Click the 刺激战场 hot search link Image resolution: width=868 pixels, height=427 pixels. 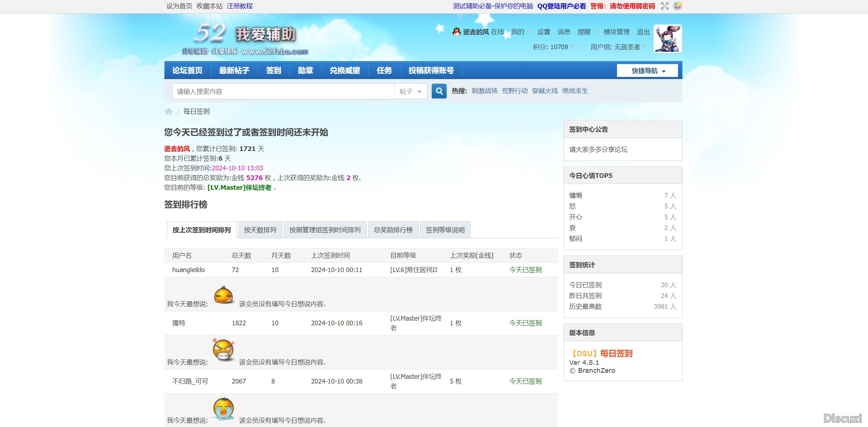[x=484, y=91]
